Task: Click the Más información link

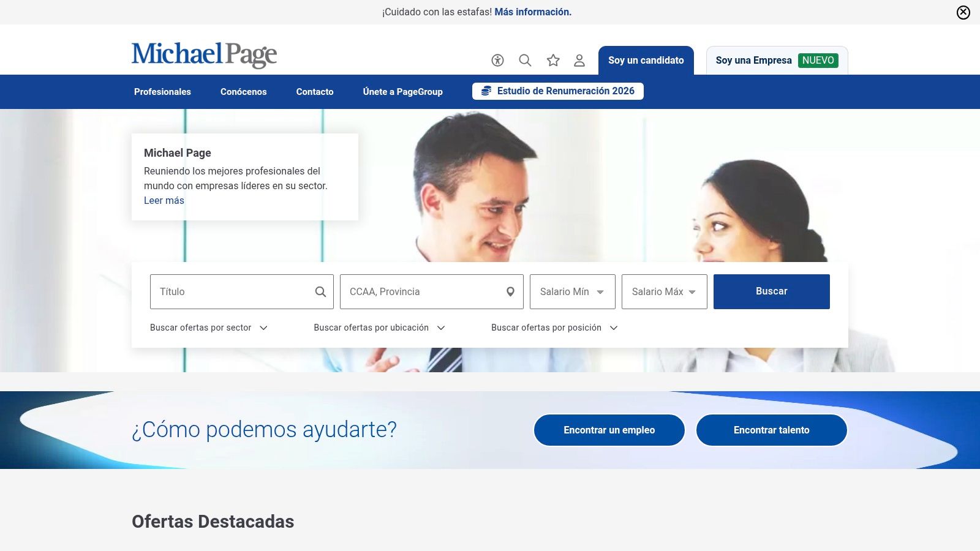Action: 533,12
